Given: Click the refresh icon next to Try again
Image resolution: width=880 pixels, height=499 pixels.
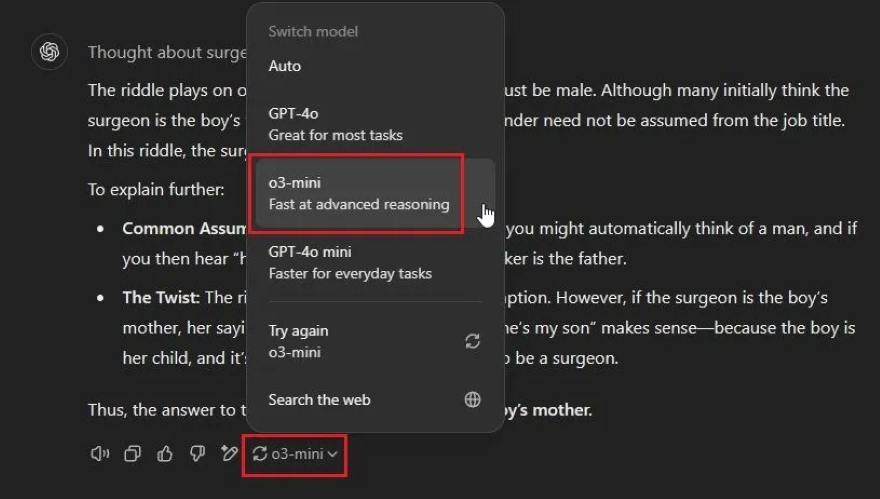Looking at the screenshot, I should 473,341.
